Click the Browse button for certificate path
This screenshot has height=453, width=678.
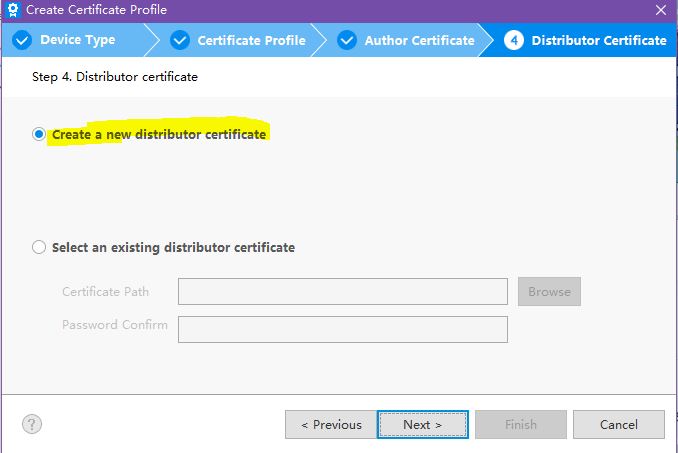click(x=550, y=292)
